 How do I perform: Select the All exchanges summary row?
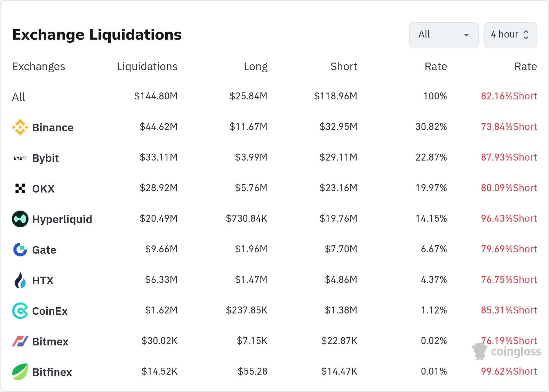(x=19, y=97)
